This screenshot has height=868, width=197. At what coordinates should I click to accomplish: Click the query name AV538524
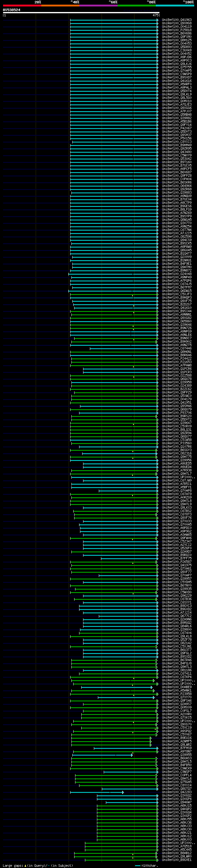11,10
